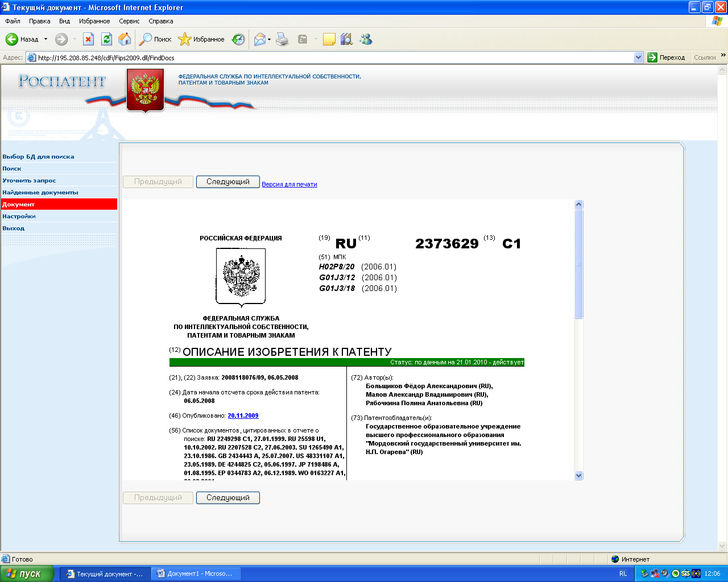Open the volume speaker tray icon
Viewport: 728px width, 582px height.
pyautogui.click(x=665, y=574)
